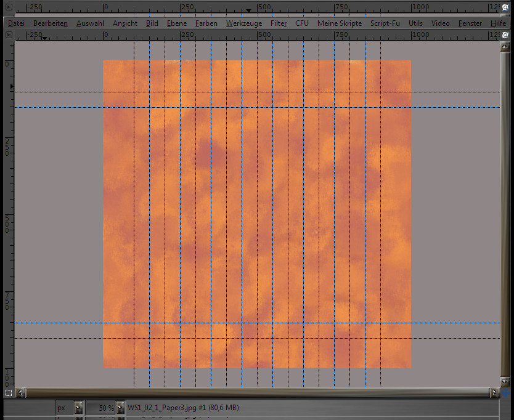Open the Werkzeuge menu

point(244,23)
